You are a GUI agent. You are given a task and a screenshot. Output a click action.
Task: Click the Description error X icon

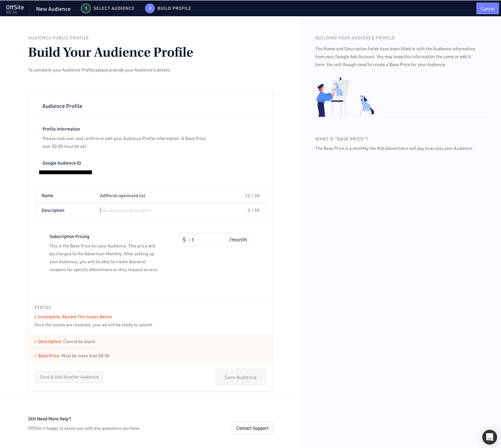pos(36,342)
